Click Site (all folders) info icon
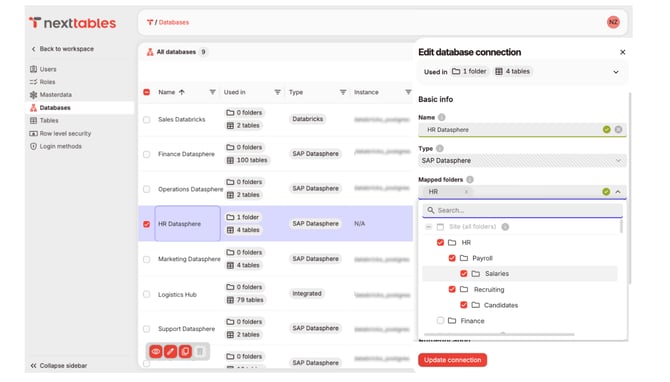This screenshot has height=382, width=670. pos(505,227)
